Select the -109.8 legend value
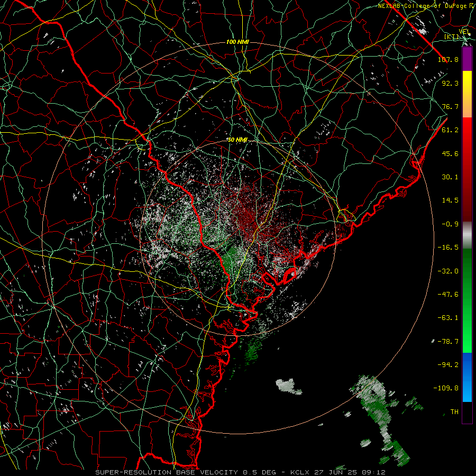This screenshot has height=476, width=476. [x=446, y=388]
